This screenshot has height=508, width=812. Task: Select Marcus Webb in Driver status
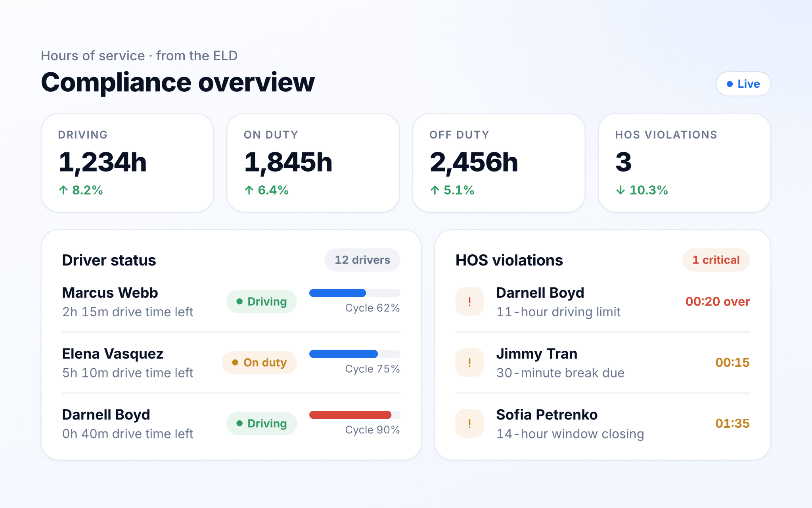coord(110,293)
